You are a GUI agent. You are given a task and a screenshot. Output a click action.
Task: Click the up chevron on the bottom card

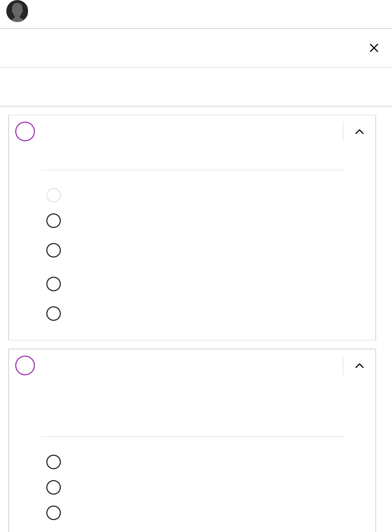(x=360, y=366)
